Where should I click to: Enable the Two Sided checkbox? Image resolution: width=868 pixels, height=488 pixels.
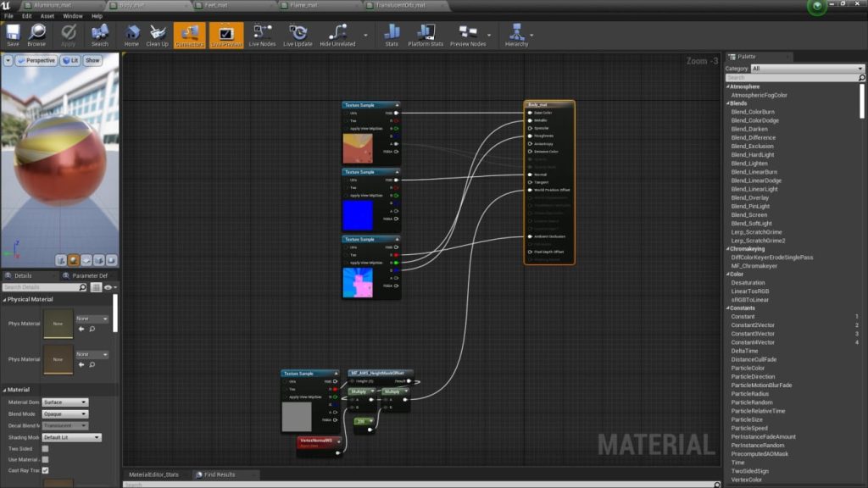45,448
